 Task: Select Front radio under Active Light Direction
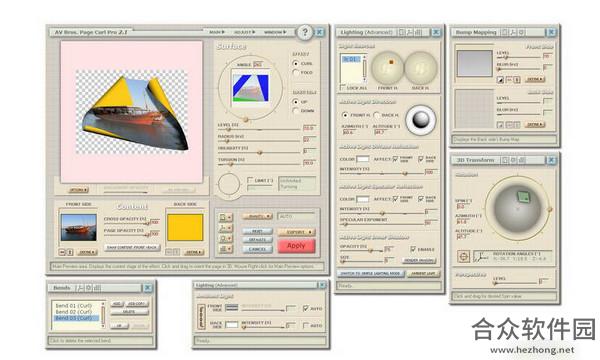tap(345, 115)
